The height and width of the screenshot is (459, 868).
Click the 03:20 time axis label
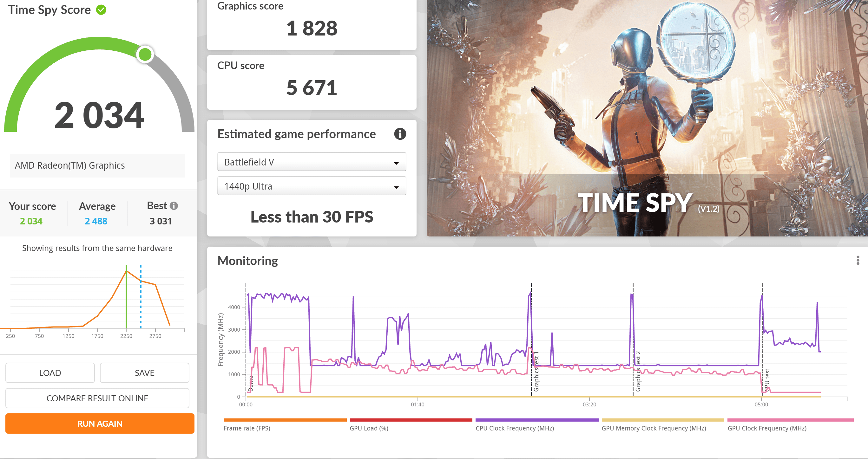(x=589, y=404)
